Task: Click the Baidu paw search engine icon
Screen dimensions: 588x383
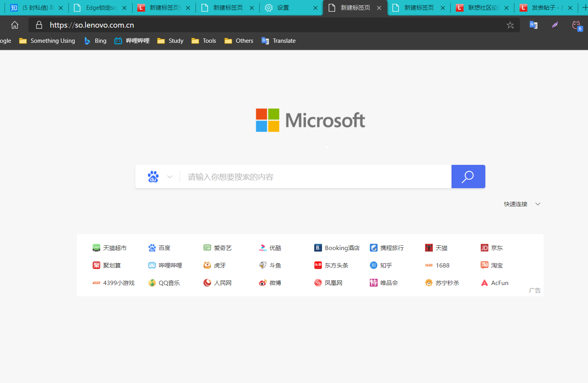Action: click(x=153, y=177)
